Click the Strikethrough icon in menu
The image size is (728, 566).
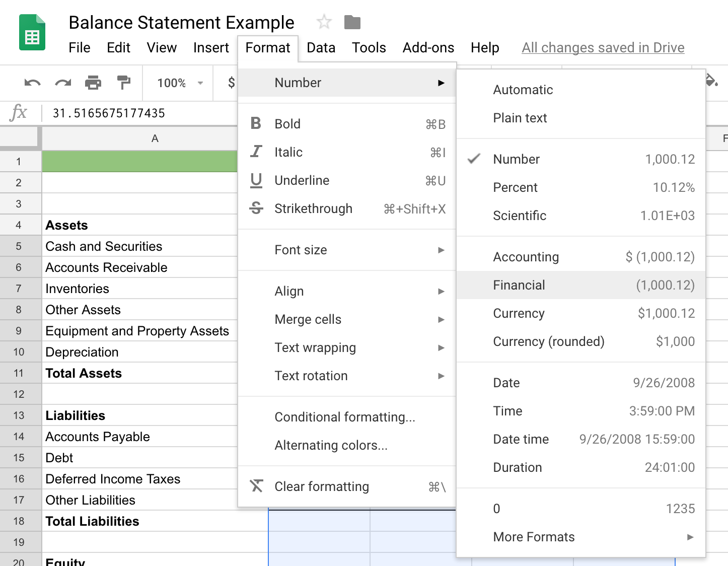pos(256,208)
